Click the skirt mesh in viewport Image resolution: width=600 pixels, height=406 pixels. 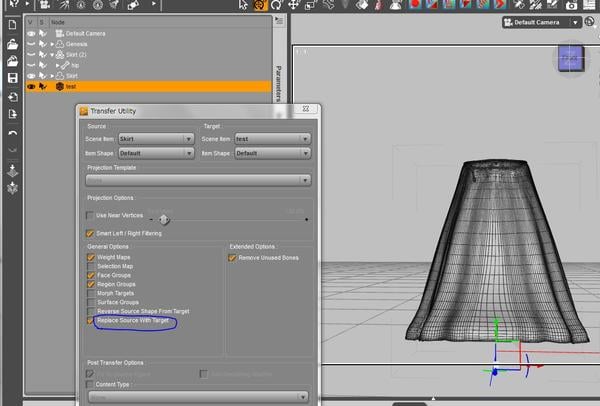(496, 251)
